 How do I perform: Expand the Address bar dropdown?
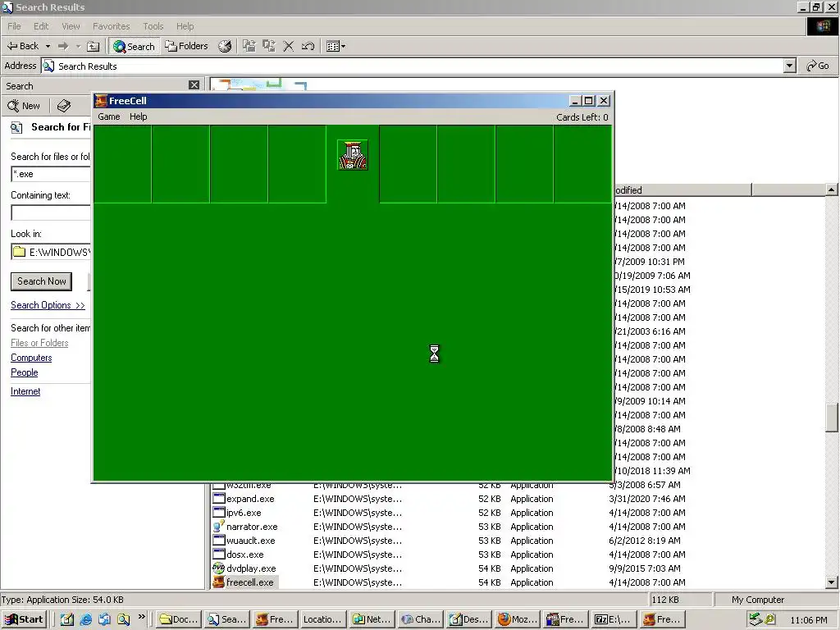[x=790, y=66]
